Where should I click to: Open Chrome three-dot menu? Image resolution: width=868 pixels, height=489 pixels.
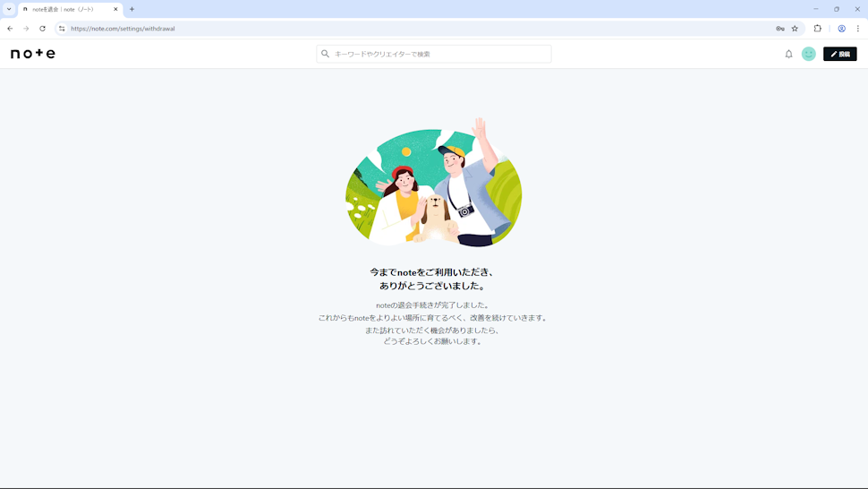tap(858, 29)
